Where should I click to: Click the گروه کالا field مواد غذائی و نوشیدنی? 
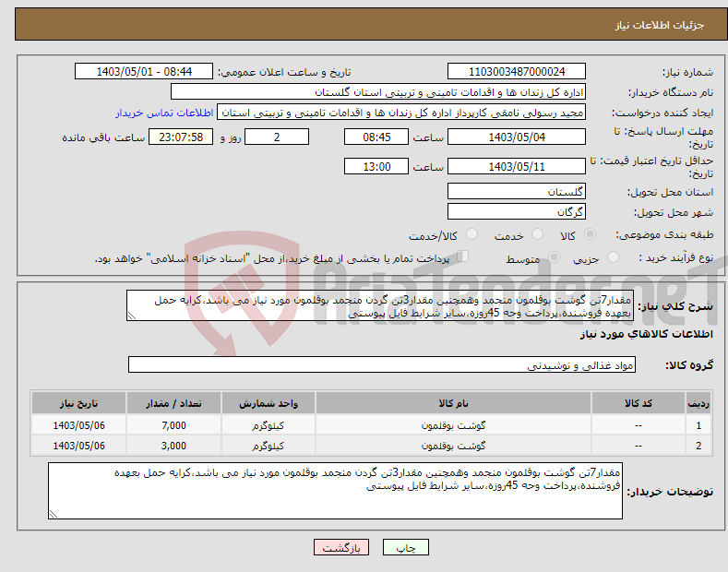pos(382,365)
